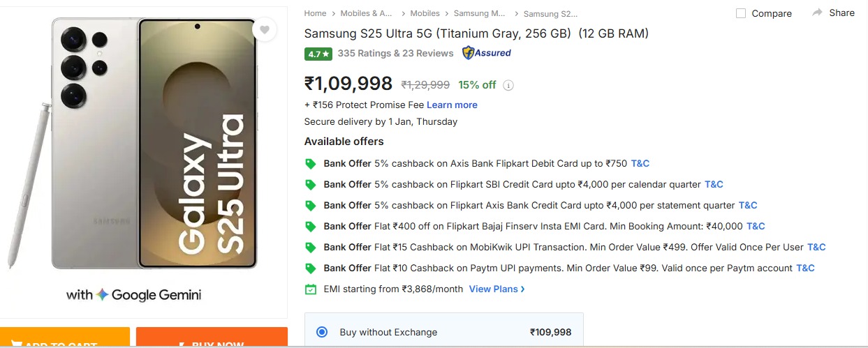The image size is (868, 348).
Task: Click the EMI calendar icon
Action: [x=311, y=289]
